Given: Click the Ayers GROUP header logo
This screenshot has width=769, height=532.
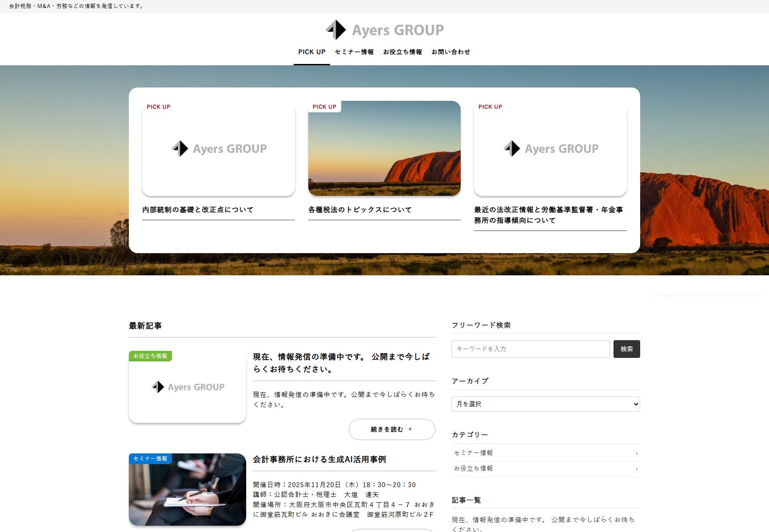Looking at the screenshot, I should tap(384, 30).
